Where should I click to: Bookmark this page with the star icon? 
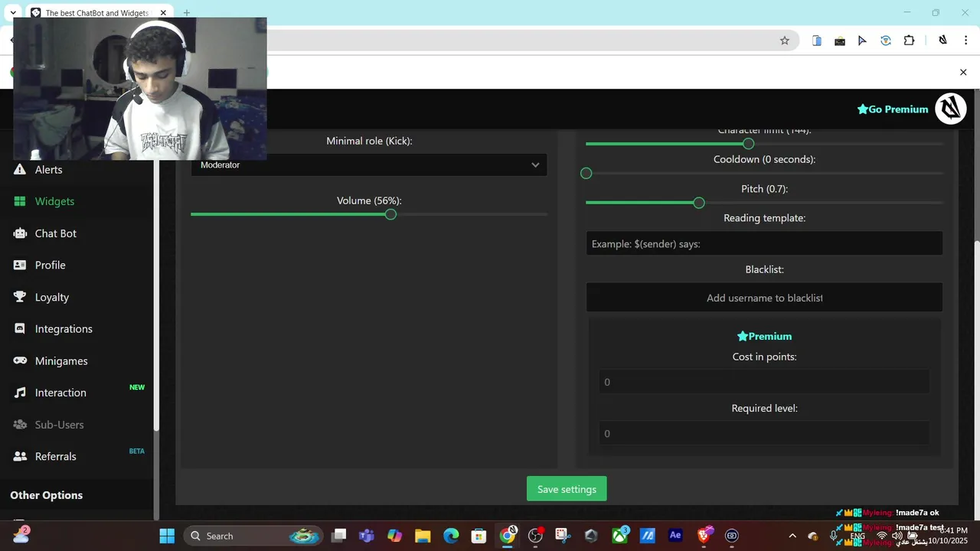point(785,41)
